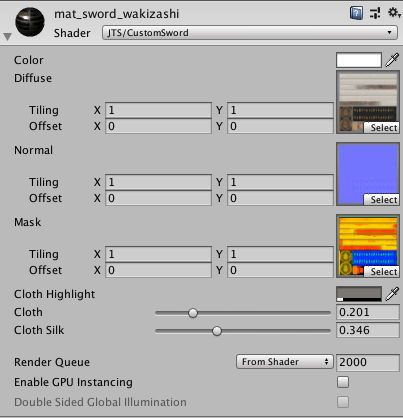
Task: Click the Shader label text
Action: coord(72,33)
